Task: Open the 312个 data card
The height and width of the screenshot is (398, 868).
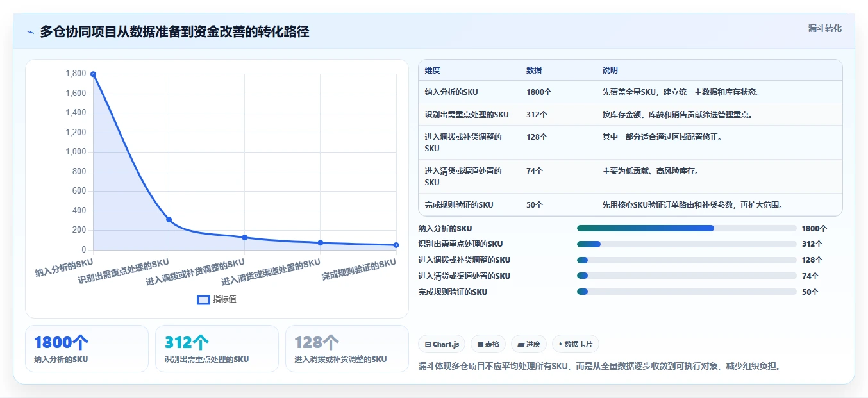Action: point(217,349)
